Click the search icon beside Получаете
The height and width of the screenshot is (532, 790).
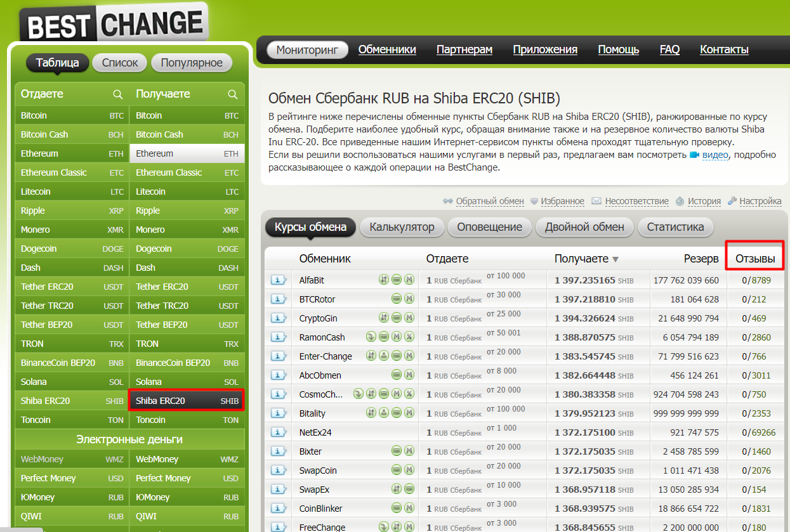point(232,94)
